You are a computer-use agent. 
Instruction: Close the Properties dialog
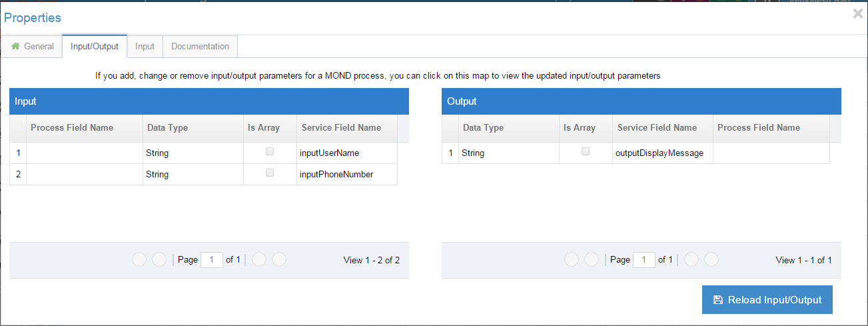click(858, 13)
